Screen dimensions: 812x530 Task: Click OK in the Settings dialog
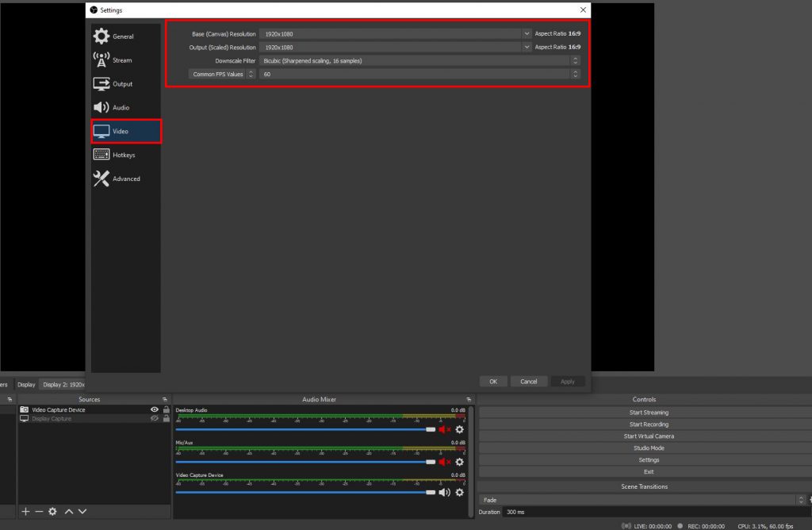(493, 382)
